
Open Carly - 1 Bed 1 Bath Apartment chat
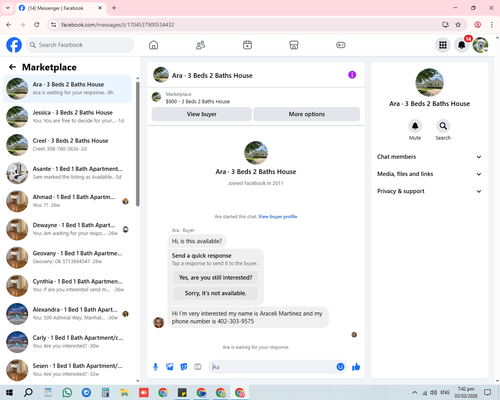[68, 342]
